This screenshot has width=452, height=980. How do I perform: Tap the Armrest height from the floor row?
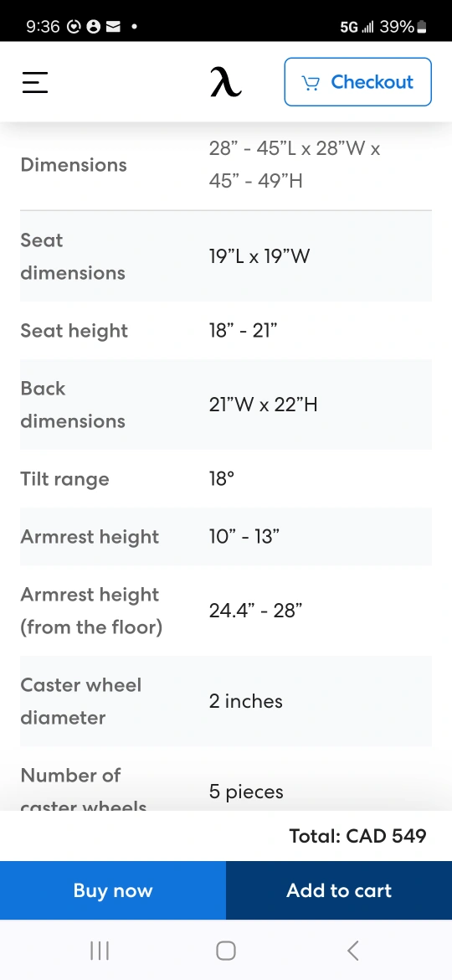coord(226,611)
